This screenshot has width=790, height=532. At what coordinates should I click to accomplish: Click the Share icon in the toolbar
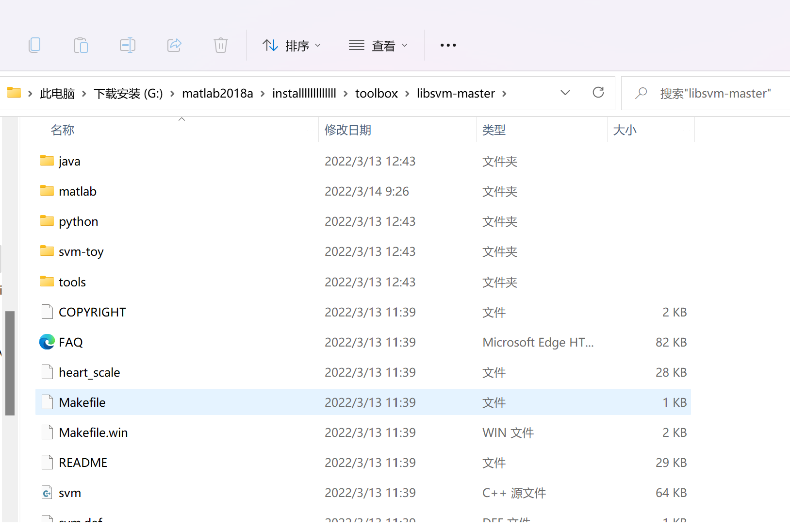coord(174,45)
